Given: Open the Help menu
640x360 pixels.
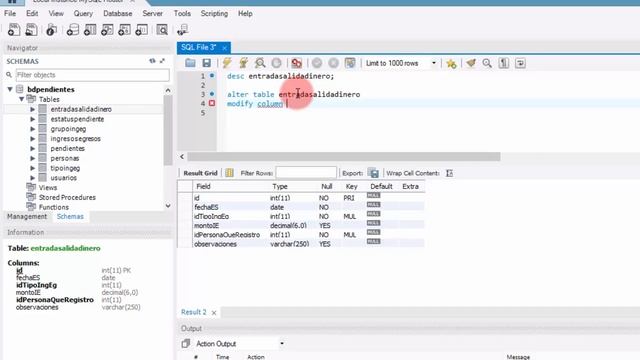Looking at the screenshot, I should 245,13.
